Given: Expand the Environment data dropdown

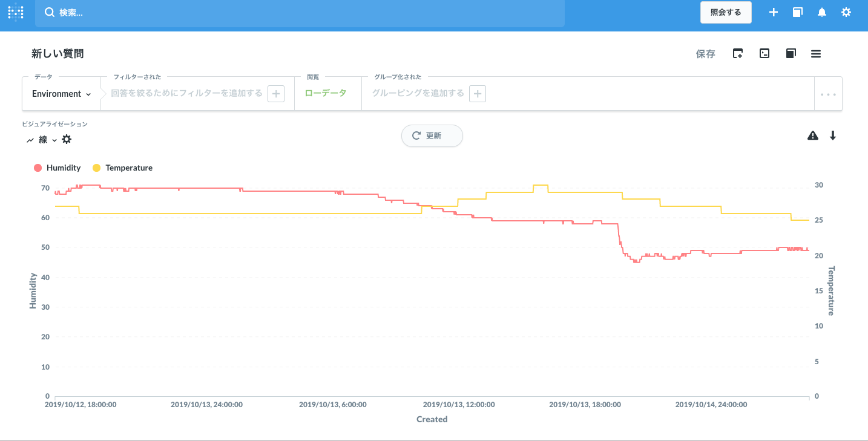Looking at the screenshot, I should coord(61,94).
